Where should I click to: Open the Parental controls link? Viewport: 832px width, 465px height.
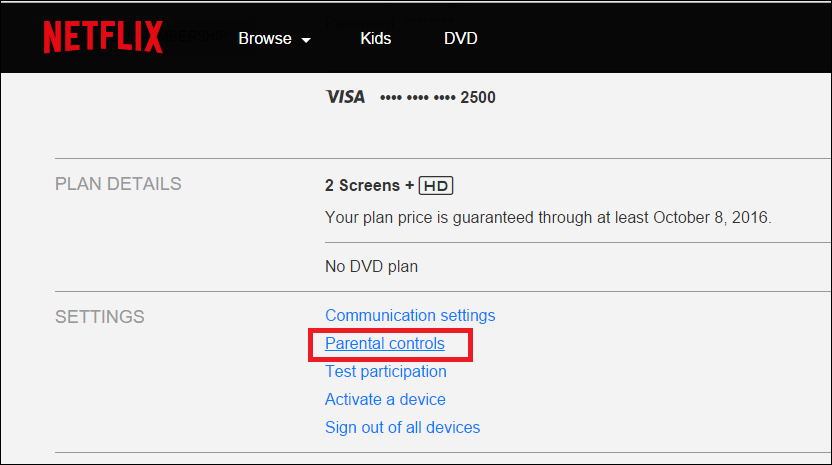coord(385,344)
